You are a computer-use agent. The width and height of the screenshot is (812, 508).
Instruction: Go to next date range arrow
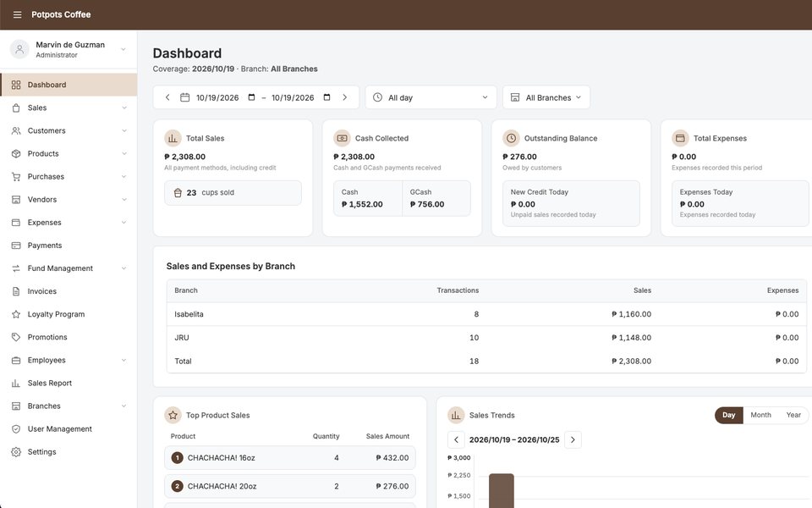345,97
